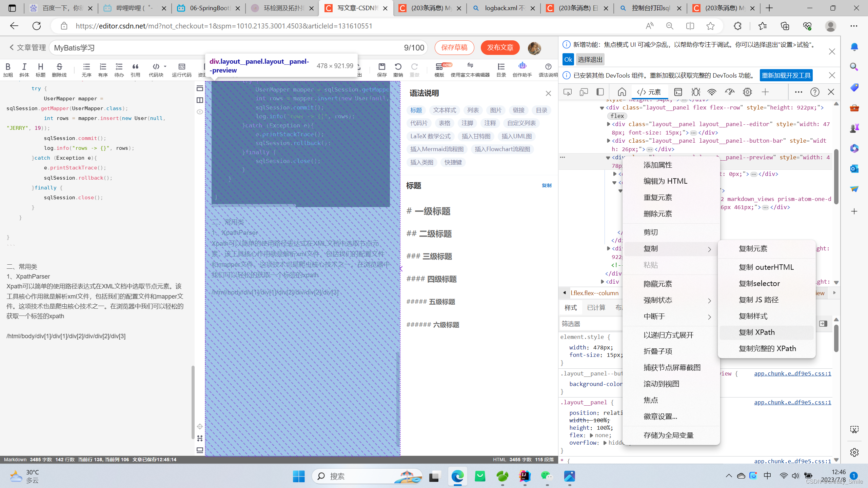Open syntax help (语法说明) toolbar icon
The width and height of the screenshot is (868, 488).
[x=548, y=69]
